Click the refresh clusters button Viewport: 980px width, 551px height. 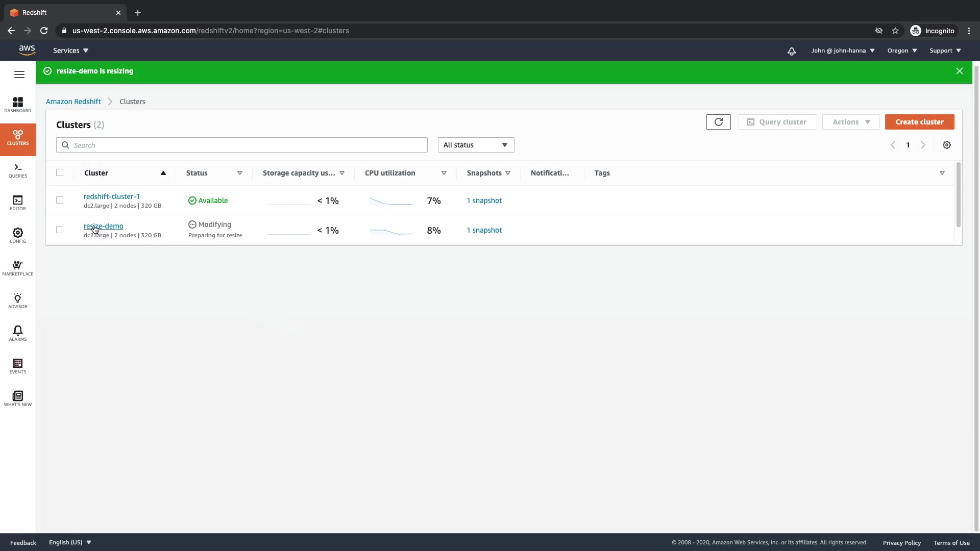(x=718, y=122)
